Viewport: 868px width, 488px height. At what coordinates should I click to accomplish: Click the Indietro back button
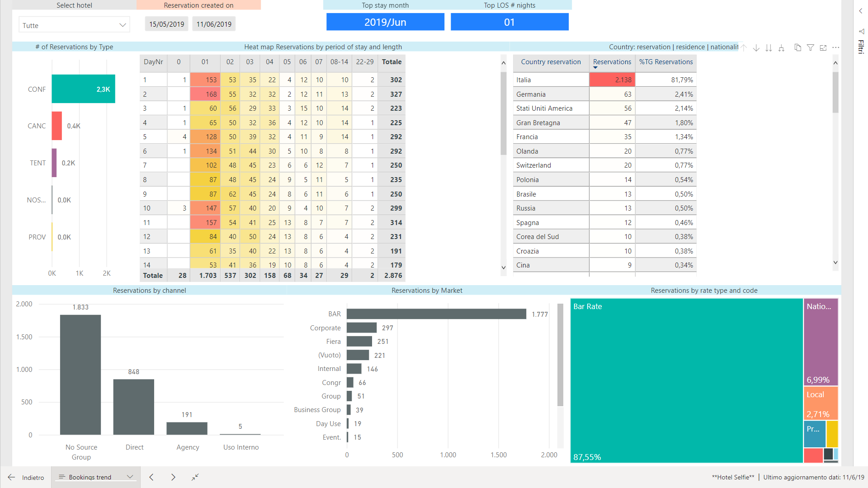tap(26, 477)
